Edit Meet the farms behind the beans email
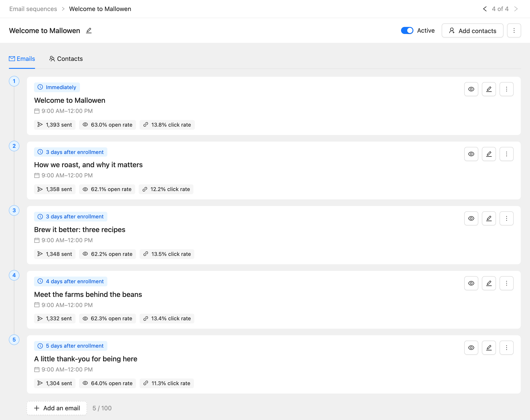This screenshot has height=420, width=530. coord(489,283)
